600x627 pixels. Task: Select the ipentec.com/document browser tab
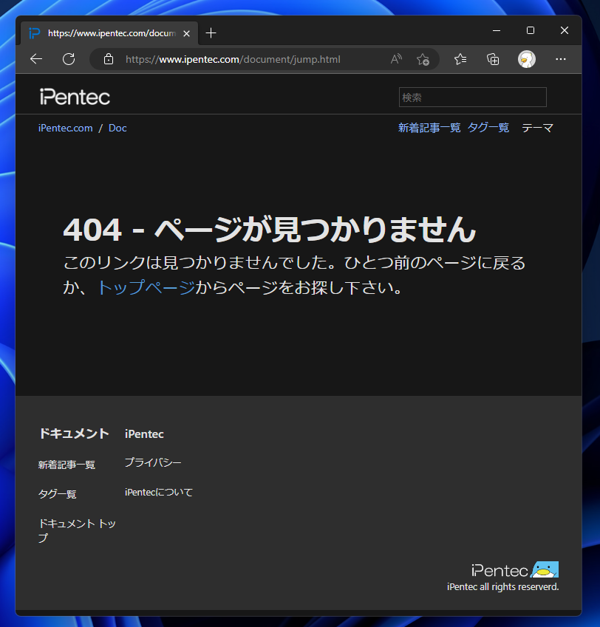[x=109, y=33]
